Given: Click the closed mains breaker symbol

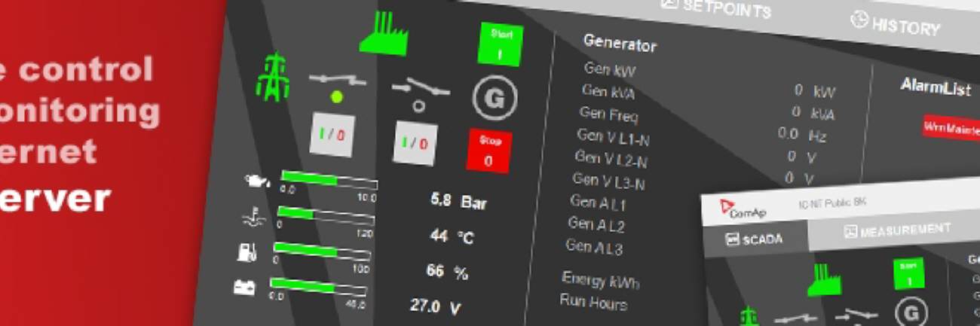Looking at the screenshot, I should tap(339, 79).
